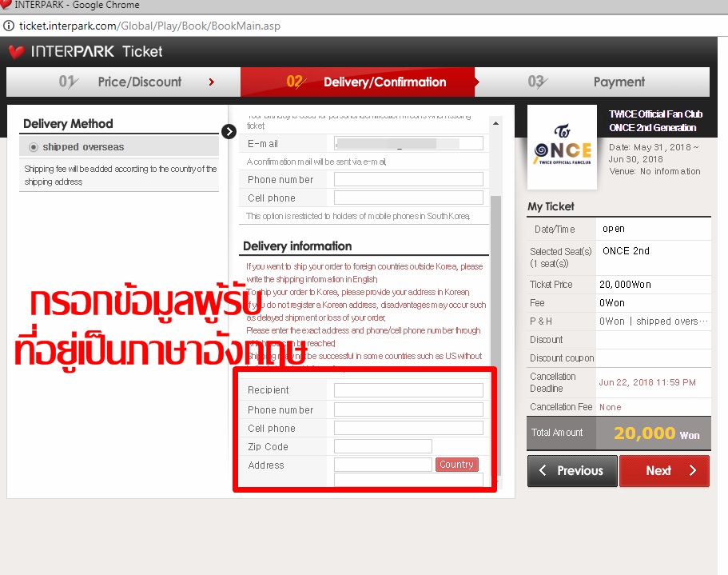Open step 01 Price/Discount tab

coord(123,82)
